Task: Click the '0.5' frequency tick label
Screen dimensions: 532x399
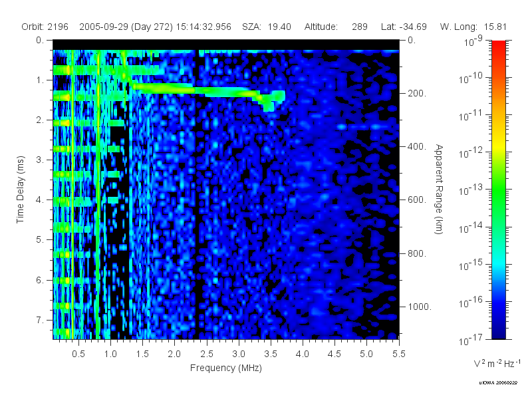Action: pos(78,354)
